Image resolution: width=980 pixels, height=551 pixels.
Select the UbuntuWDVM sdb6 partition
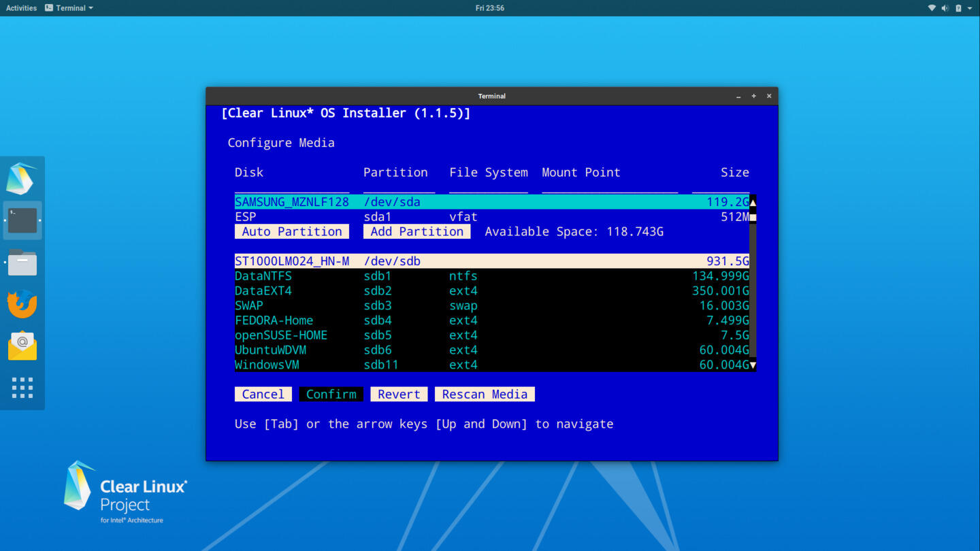(x=491, y=350)
